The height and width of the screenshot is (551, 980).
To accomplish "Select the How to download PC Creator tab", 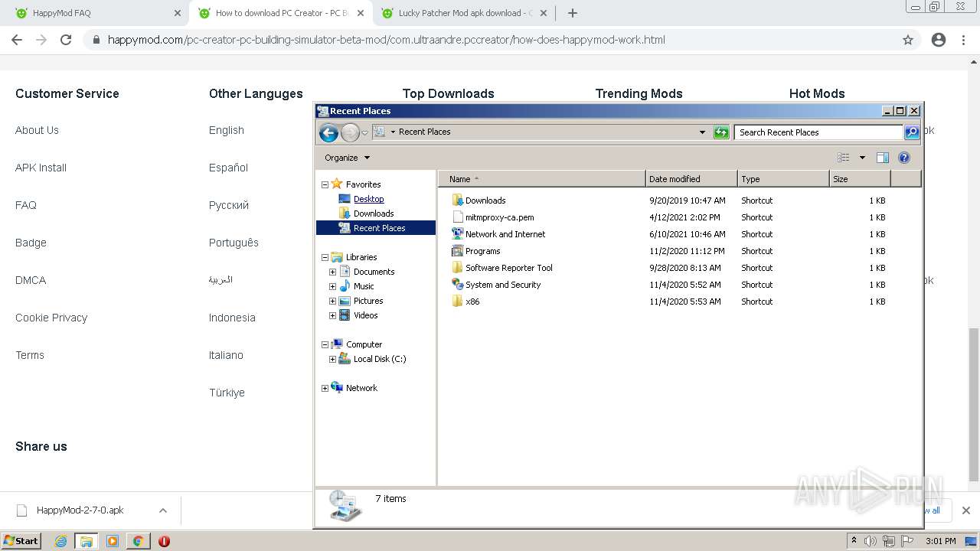I will coord(280,13).
